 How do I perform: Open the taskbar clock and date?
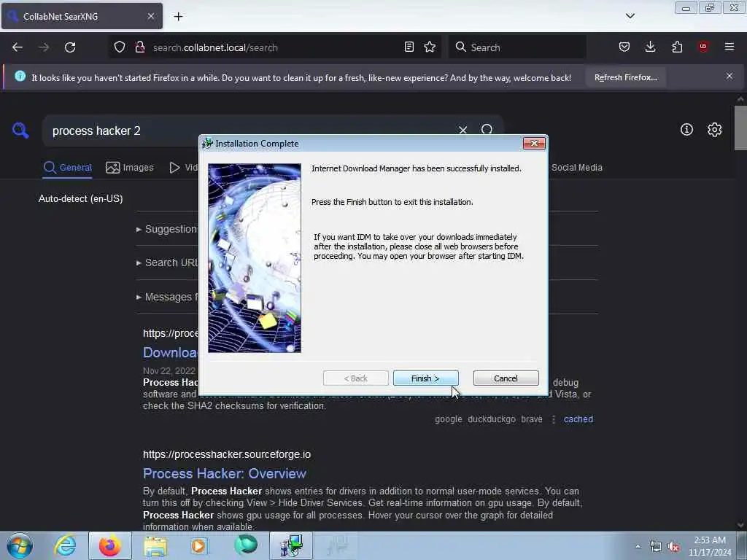[710, 546]
